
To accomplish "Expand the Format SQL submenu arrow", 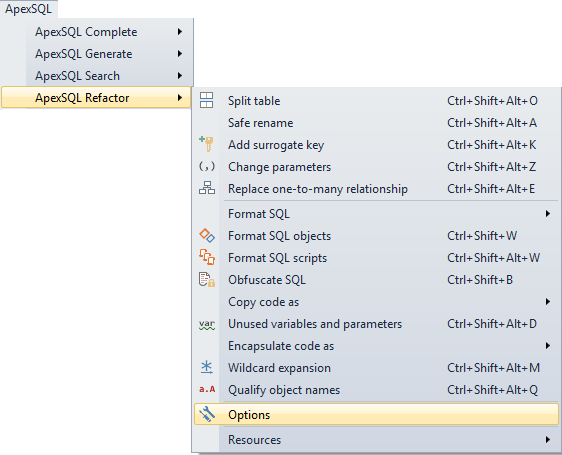I will (x=548, y=214).
